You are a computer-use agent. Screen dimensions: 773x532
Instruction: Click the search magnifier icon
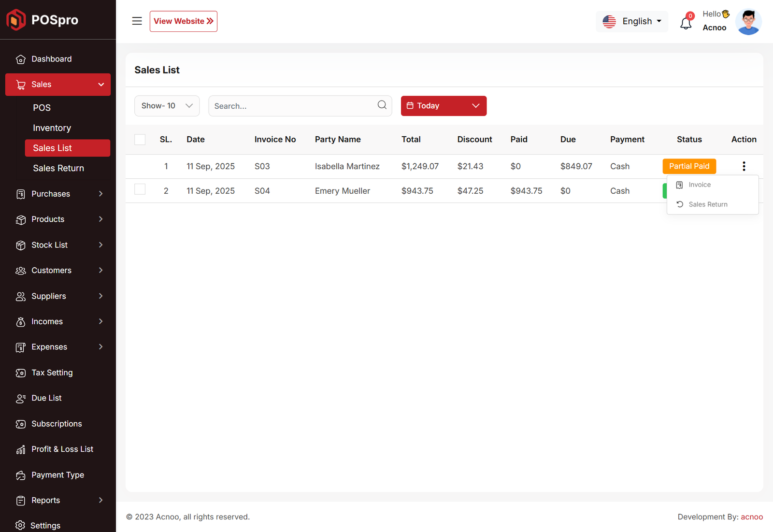point(382,105)
